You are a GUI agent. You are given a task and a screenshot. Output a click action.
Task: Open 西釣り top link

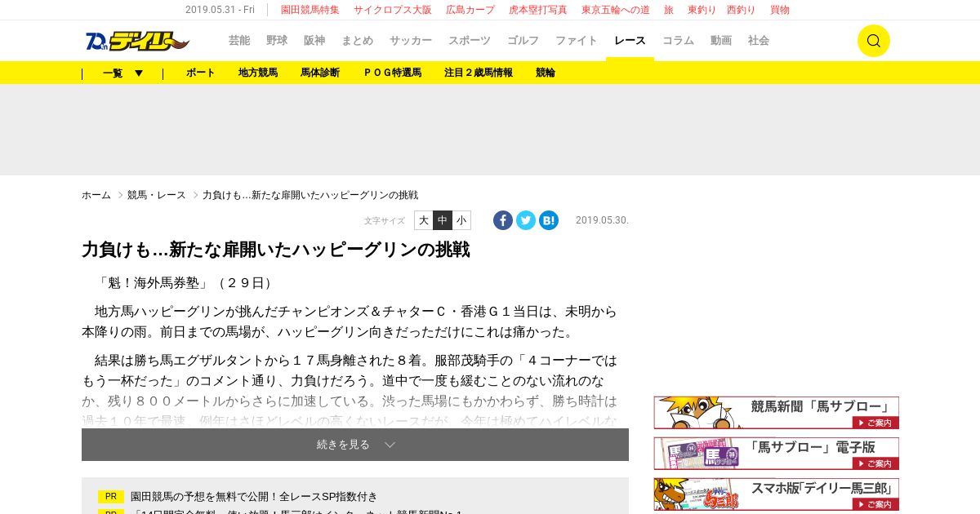tap(742, 10)
